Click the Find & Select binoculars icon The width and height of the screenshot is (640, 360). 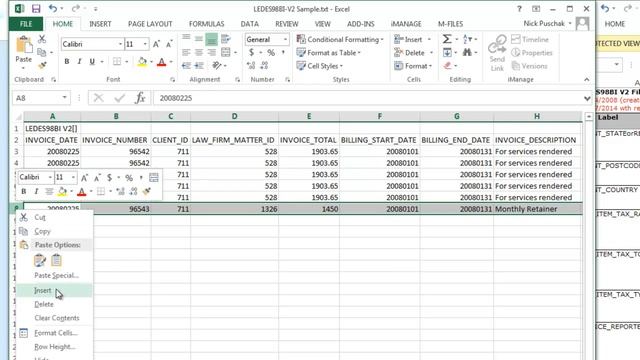pyautogui.click(x=467, y=52)
